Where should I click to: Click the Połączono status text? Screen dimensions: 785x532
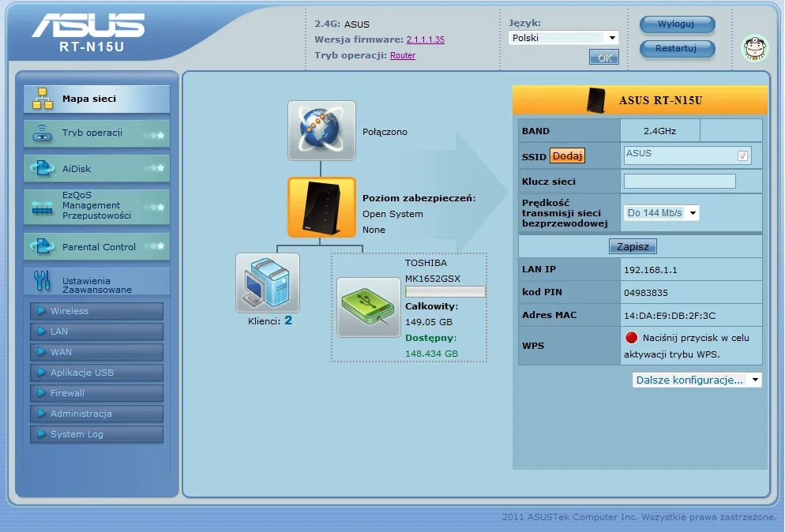click(x=385, y=132)
